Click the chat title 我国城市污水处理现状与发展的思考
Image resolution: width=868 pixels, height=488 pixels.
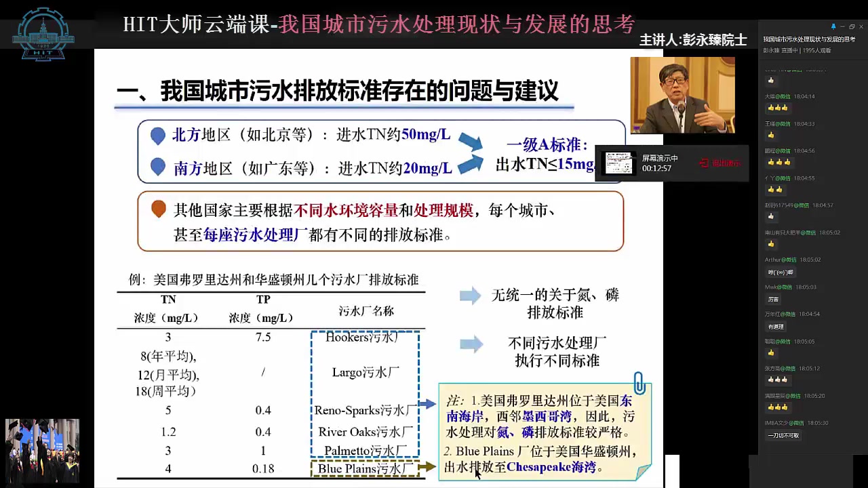809,39
